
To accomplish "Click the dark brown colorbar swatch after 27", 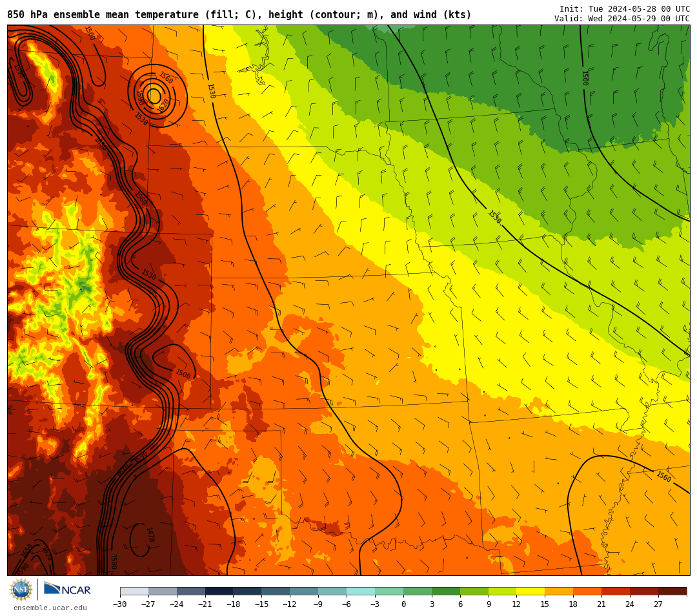I will 672,591.
